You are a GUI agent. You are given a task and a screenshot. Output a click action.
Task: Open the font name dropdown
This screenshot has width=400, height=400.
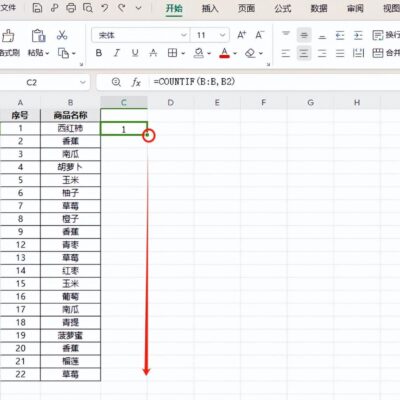click(x=184, y=35)
